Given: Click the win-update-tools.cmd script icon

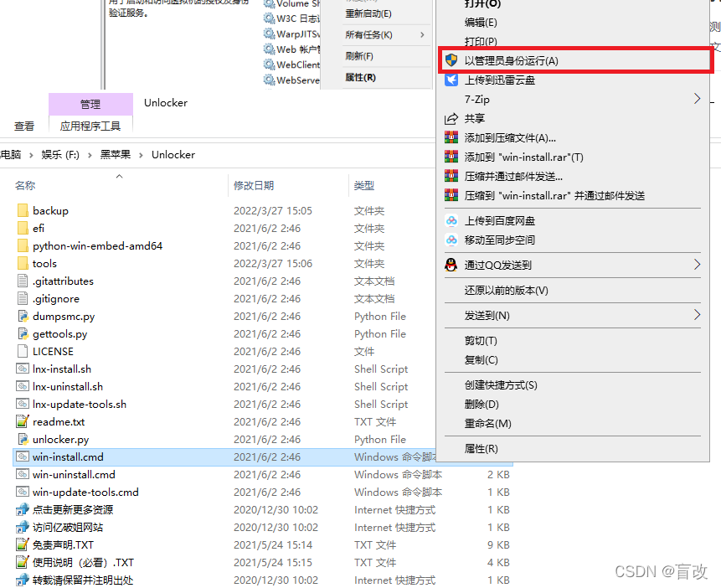Looking at the screenshot, I should (x=22, y=492).
